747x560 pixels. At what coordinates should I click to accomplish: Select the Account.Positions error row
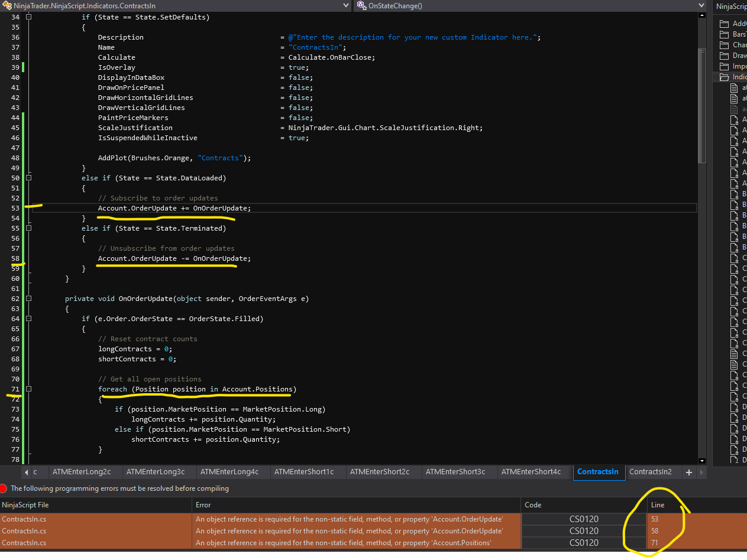click(x=349, y=543)
